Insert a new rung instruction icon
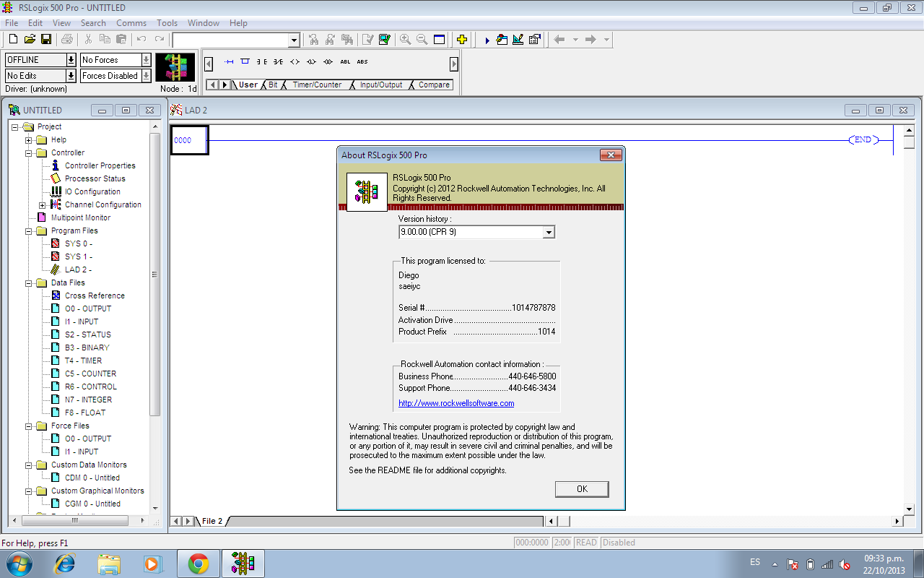Screen dimensions: 924x578 click(230, 62)
